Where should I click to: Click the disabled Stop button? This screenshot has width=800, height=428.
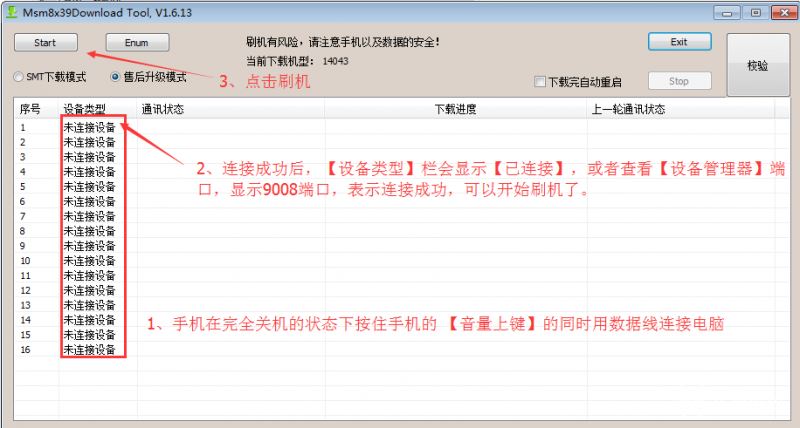click(680, 81)
